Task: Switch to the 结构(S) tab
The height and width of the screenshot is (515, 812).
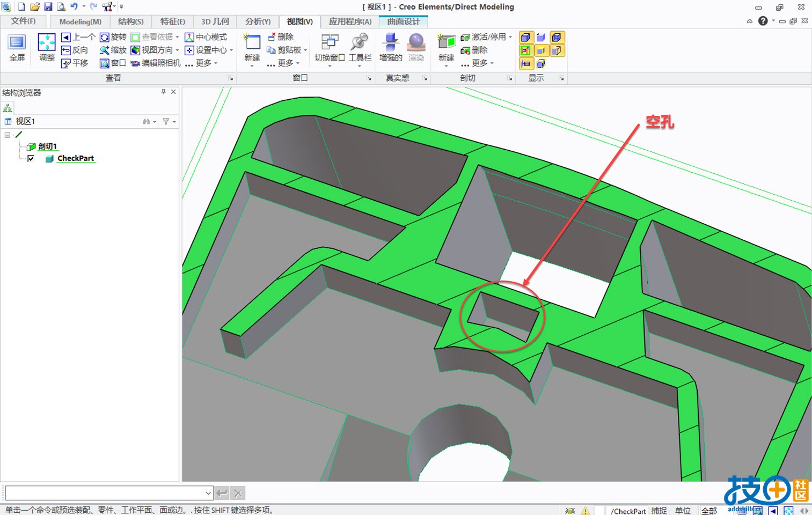Action: (x=131, y=21)
